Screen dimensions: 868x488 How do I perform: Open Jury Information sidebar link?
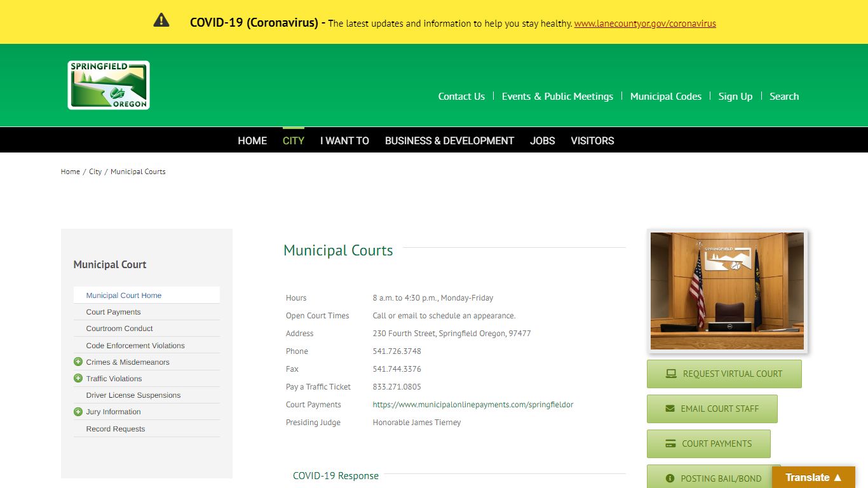click(x=113, y=412)
